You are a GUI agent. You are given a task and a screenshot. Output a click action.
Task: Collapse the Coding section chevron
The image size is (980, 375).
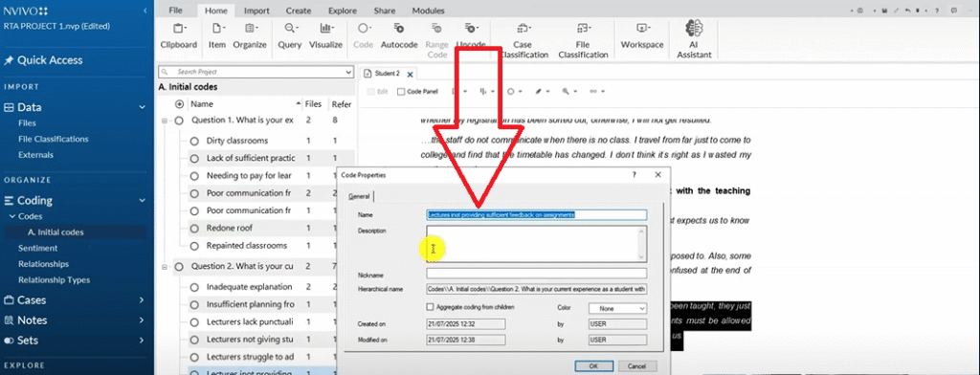click(x=143, y=201)
